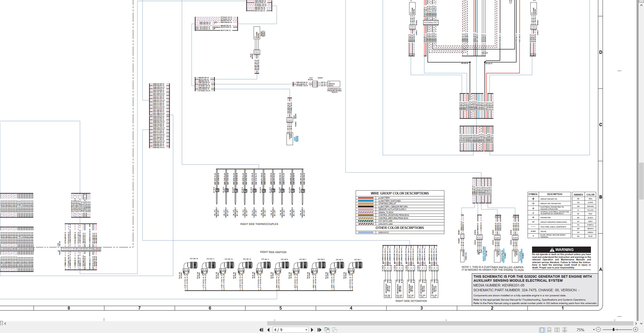Click the grid zone number 5
This screenshot has width=644, height=333.
pos(280,308)
